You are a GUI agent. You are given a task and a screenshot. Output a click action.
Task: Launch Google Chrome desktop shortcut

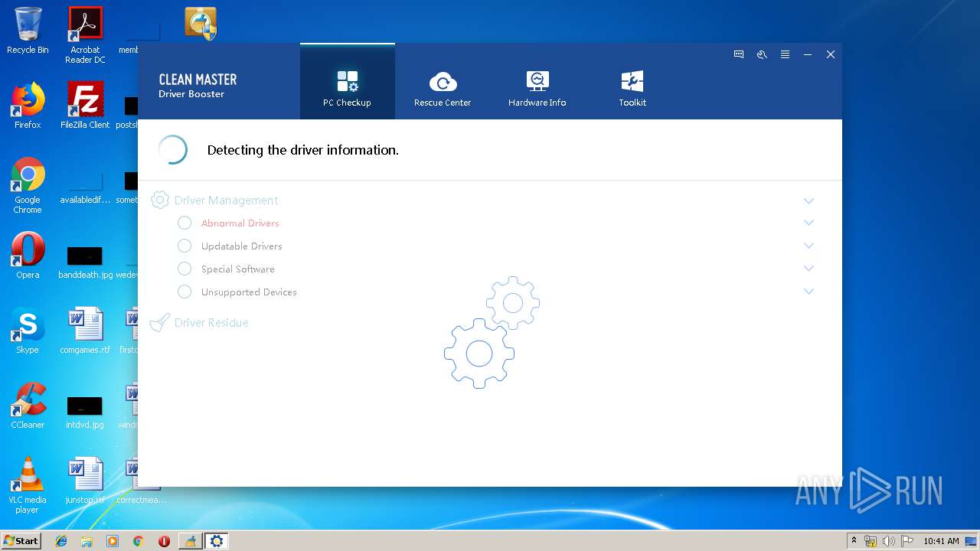tap(28, 185)
